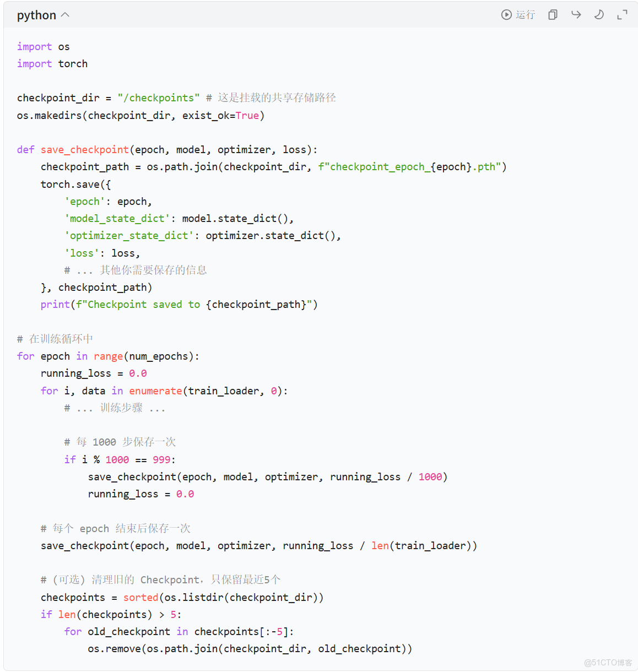Click the 每个 epoch 结束后保存一次 comment
Screen dimensions: 638x672
tap(116, 529)
